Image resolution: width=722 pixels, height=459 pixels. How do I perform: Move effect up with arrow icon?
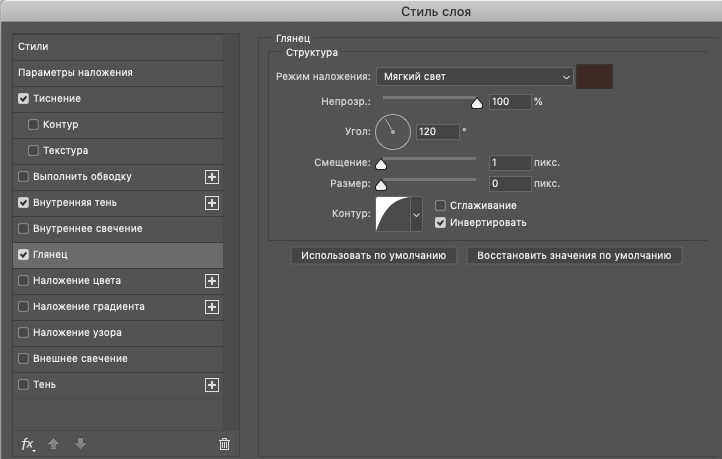53,444
